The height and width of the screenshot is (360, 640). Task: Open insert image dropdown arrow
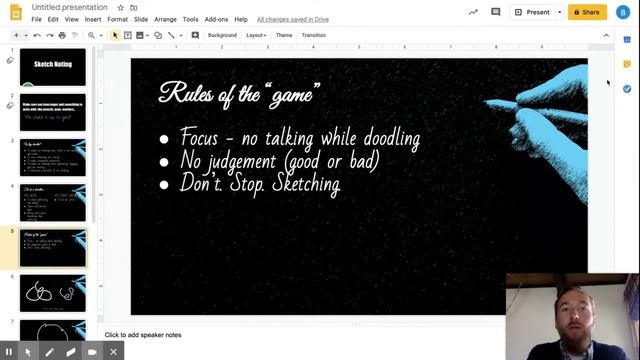147,36
